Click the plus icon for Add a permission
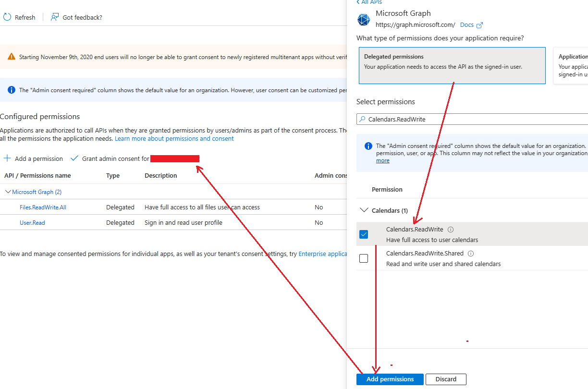Image resolution: width=588 pixels, height=389 pixels. pyautogui.click(x=7, y=158)
